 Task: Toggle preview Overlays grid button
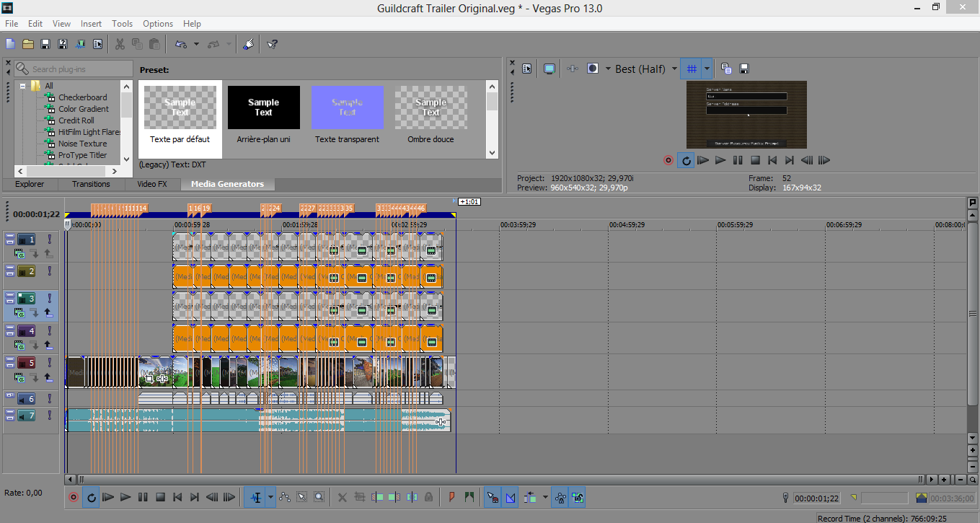(x=692, y=69)
